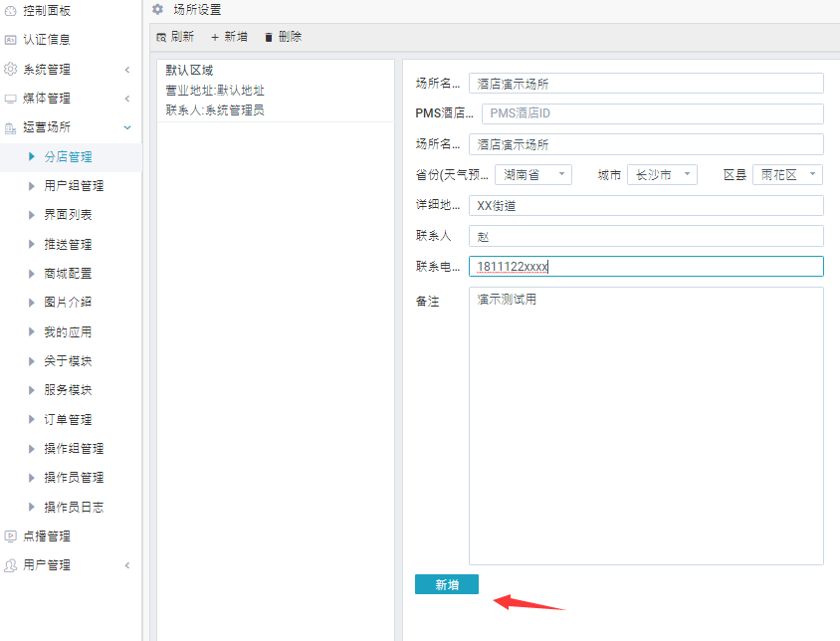Click the 联系电话 field with 1811122xxxx
The height and width of the screenshot is (641, 840).
[646, 267]
